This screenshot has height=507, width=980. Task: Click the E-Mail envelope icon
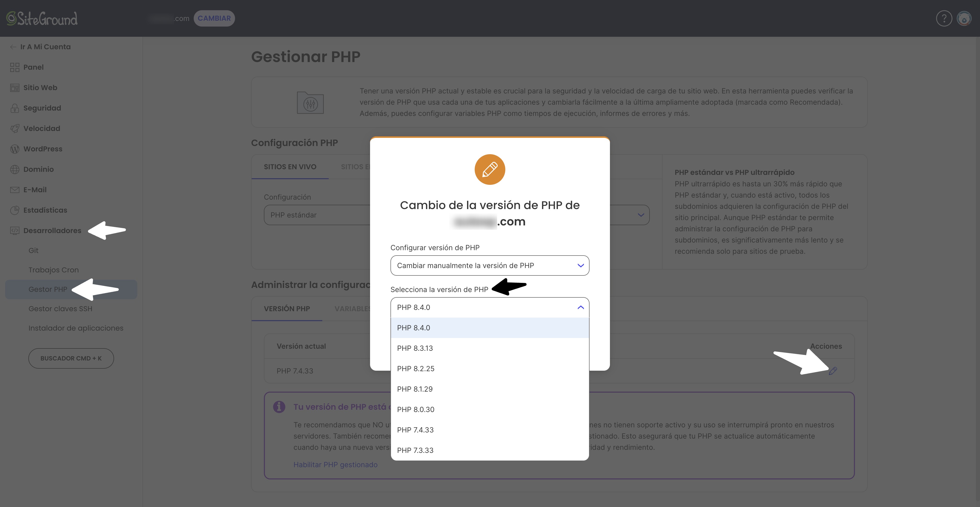pyautogui.click(x=15, y=190)
